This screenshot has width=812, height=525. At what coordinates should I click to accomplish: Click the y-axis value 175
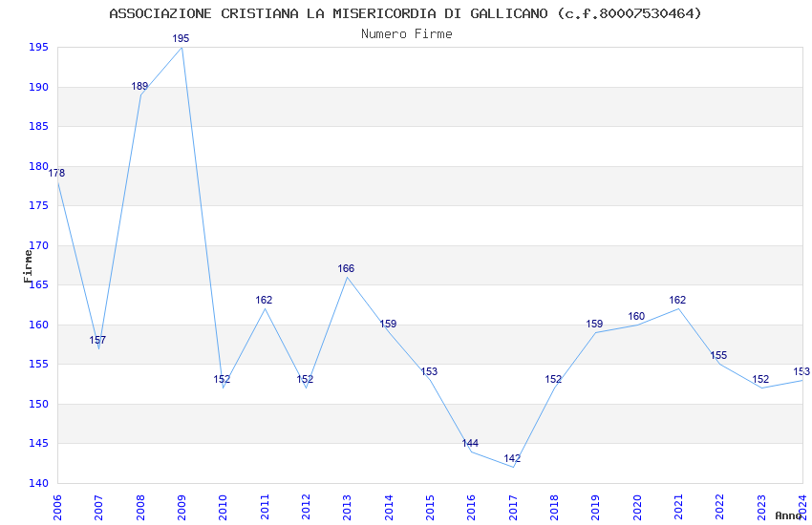tap(39, 206)
